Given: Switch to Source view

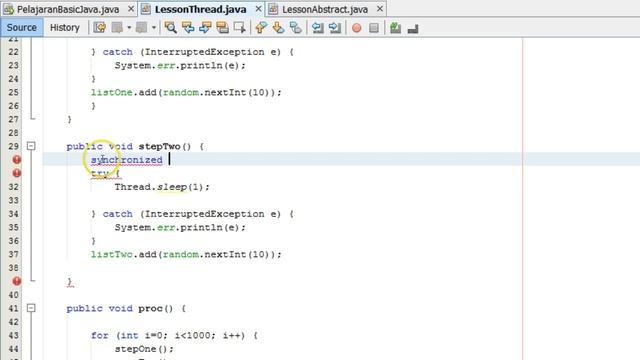Looking at the screenshot, I should [22, 27].
